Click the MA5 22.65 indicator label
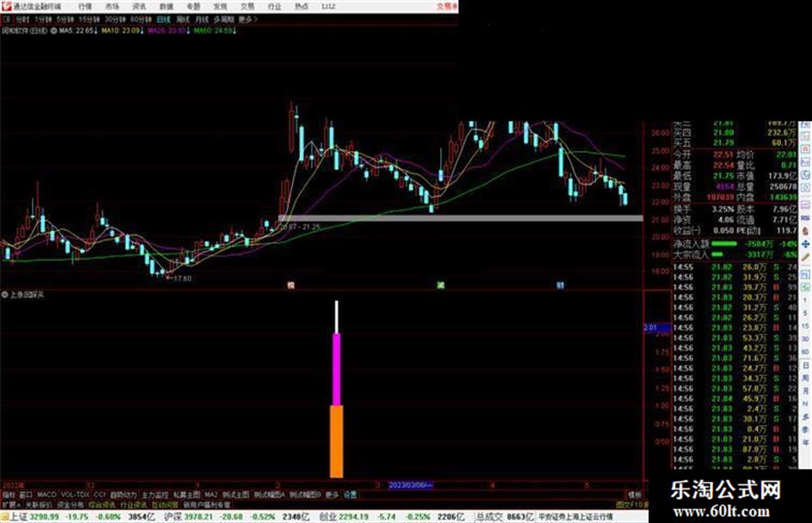The height and width of the screenshot is (523, 812). 78,31
